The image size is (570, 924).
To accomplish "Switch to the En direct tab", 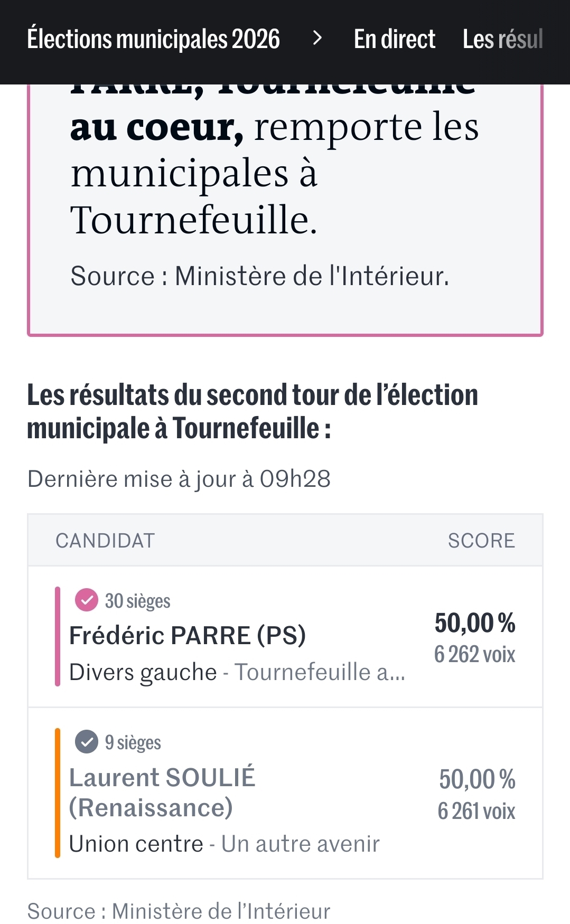I will 394,39.
